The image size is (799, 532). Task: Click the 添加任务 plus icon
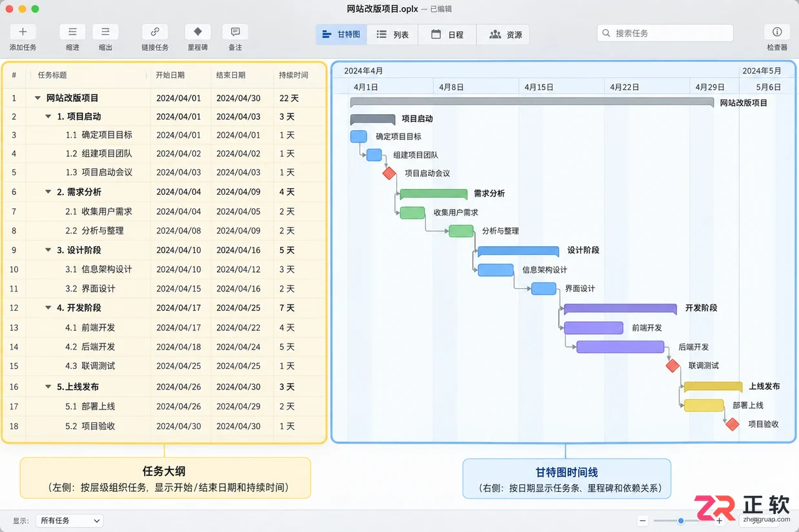[x=23, y=32]
